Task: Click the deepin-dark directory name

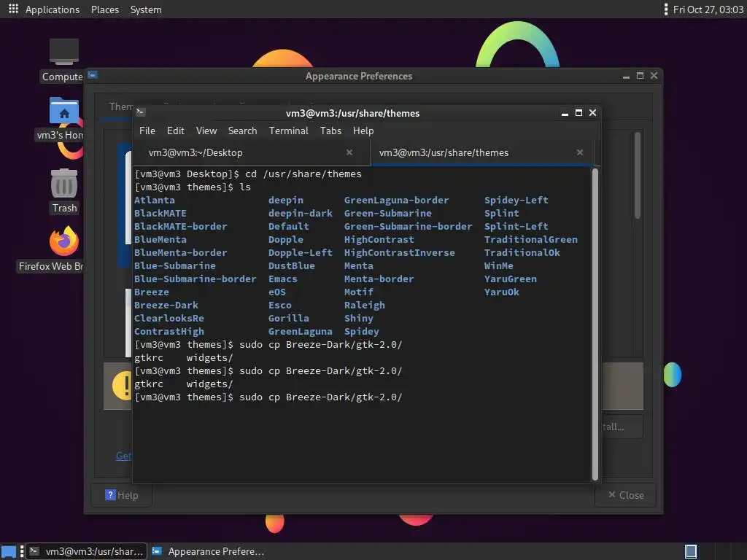Action: 300,214
